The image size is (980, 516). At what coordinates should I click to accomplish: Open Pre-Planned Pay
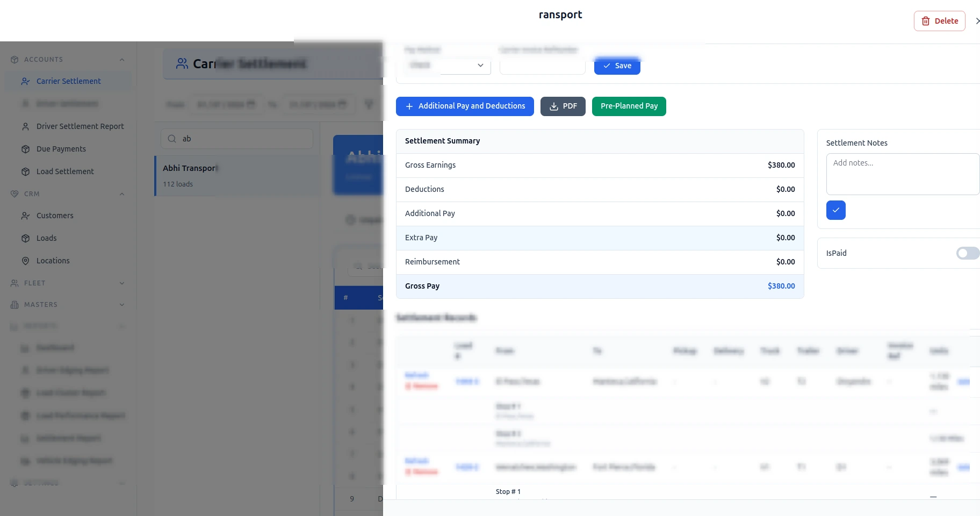[x=629, y=106]
